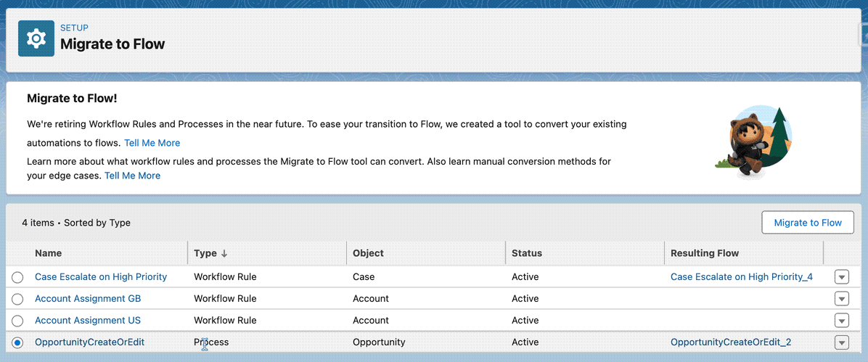
Task: Open Case Escalate on High Priority rule link
Action: tap(101, 276)
